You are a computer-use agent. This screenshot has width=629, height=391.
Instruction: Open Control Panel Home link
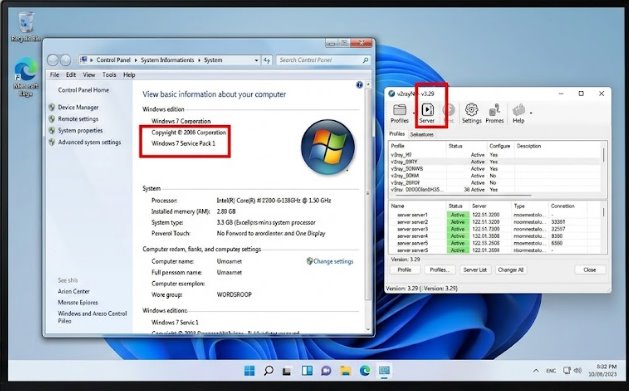coord(83,90)
